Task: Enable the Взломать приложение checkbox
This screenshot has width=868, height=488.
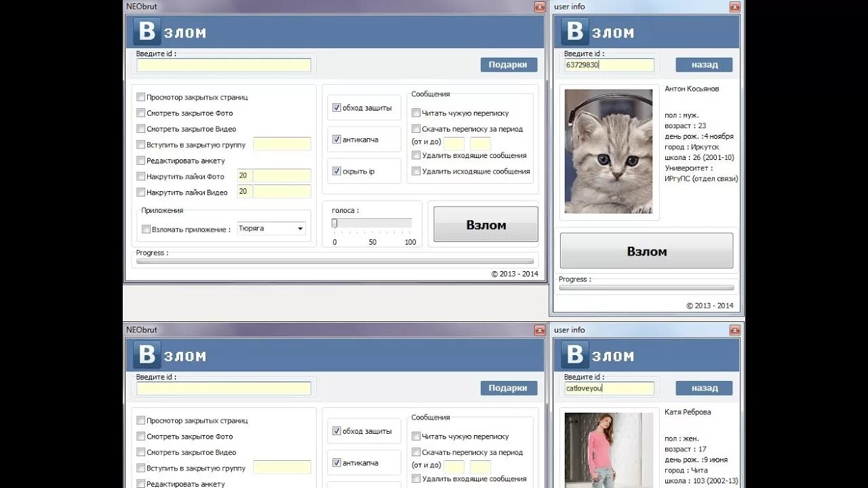Action: coord(146,229)
